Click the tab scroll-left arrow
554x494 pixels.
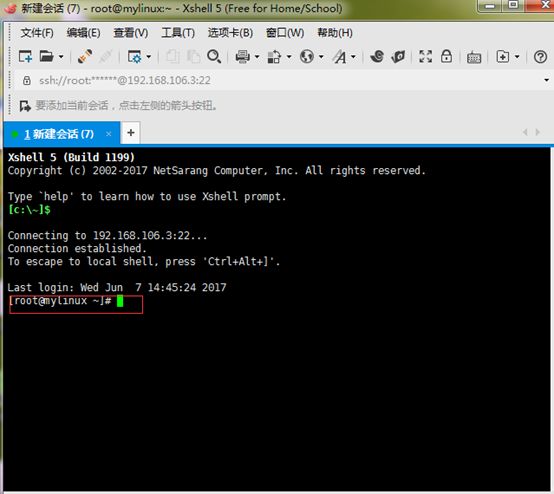click(525, 132)
